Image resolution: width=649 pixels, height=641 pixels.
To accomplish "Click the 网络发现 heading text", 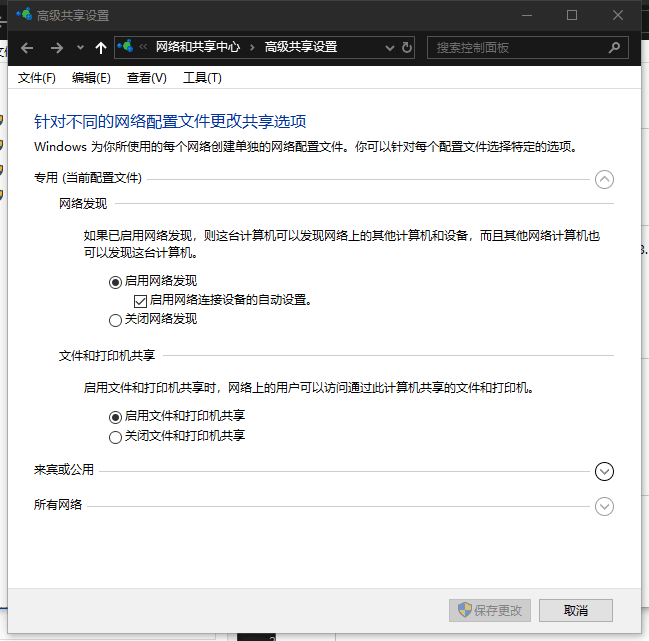I will [x=83, y=204].
